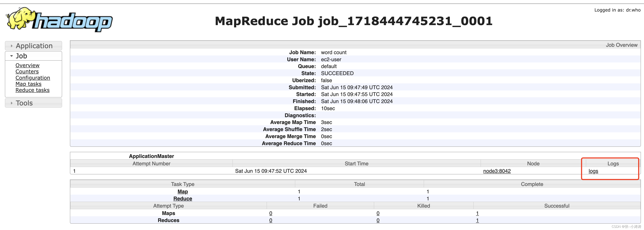Click the Task Type column header
Viewport: 644px width, 230px height.
coord(183,184)
